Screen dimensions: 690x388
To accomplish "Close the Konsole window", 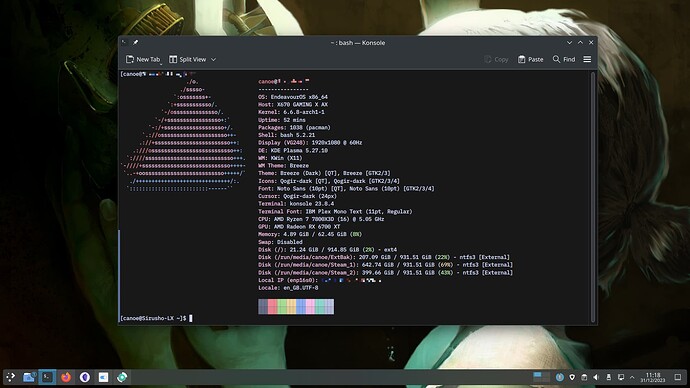I will pyautogui.click(x=591, y=43).
